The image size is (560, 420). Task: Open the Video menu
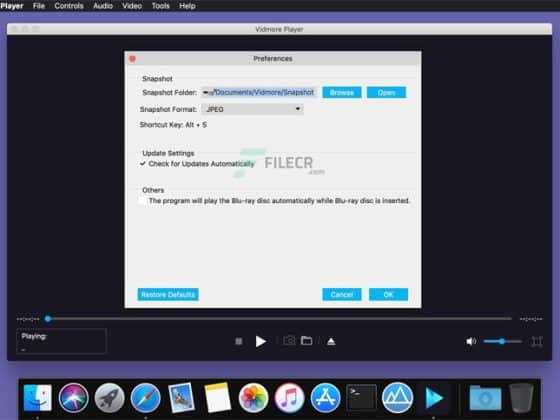[132, 6]
